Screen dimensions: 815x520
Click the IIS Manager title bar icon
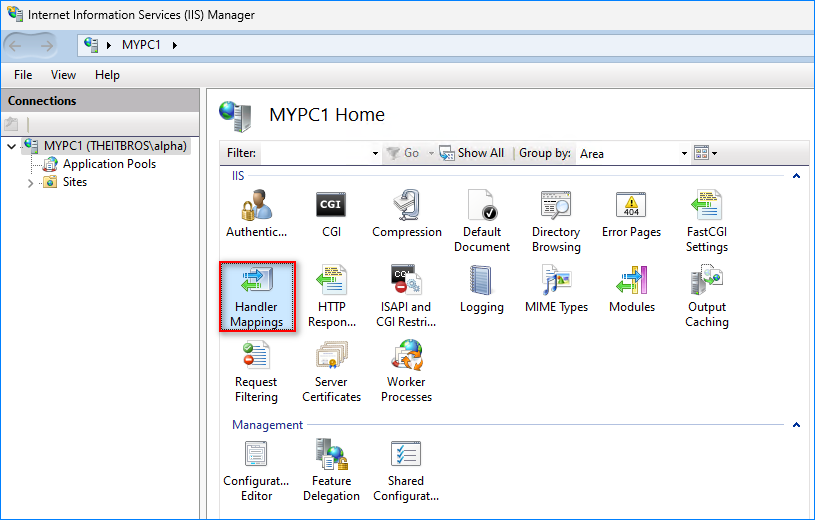pyautogui.click(x=15, y=14)
